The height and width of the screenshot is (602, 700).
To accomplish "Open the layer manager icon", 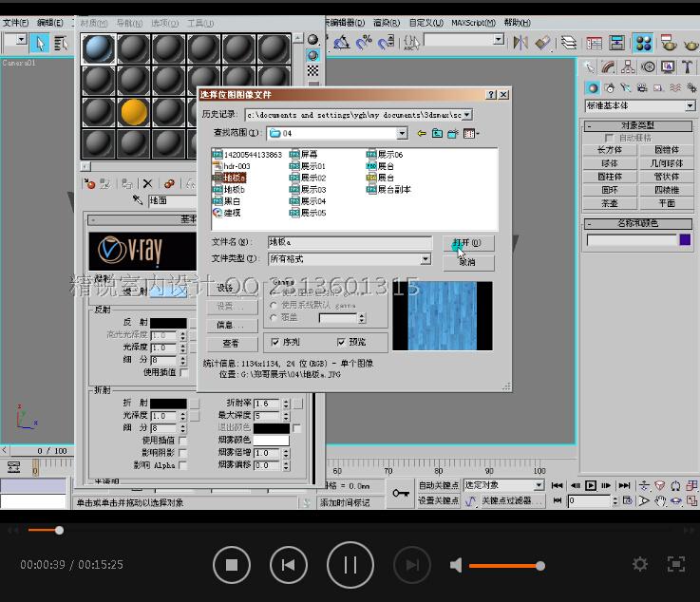I will (568, 43).
